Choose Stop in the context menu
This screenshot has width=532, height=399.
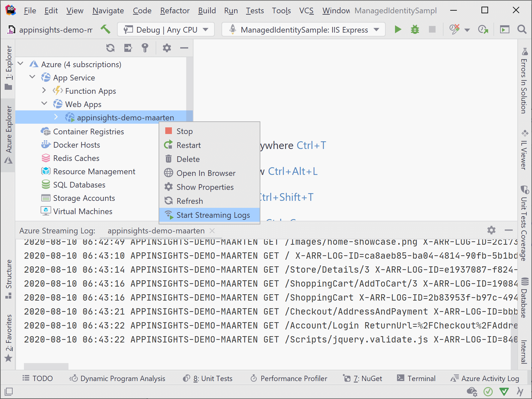(209, 131)
